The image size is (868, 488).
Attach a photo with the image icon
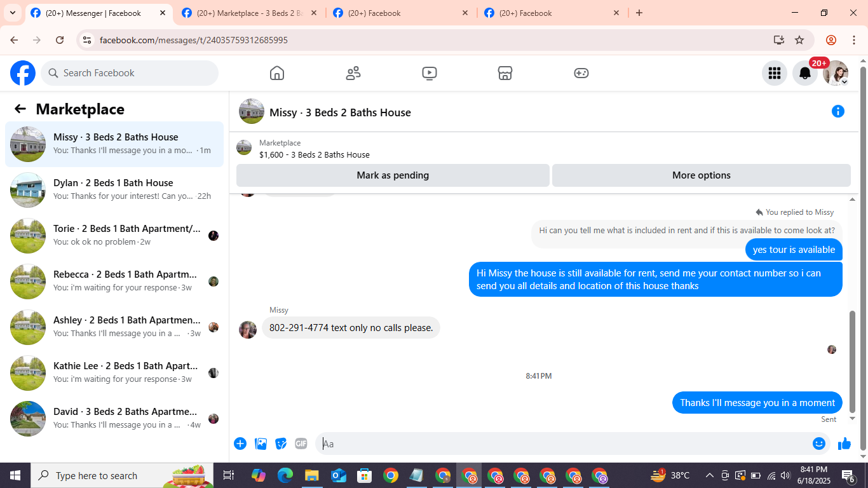pyautogui.click(x=261, y=444)
